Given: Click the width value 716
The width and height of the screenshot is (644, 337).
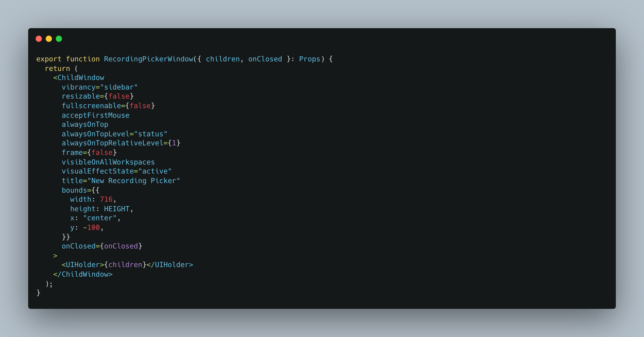Looking at the screenshot, I should pyautogui.click(x=106, y=199).
